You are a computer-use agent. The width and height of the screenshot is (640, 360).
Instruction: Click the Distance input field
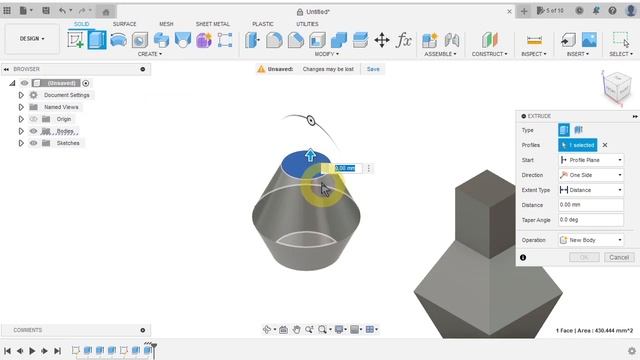click(x=591, y=205)
